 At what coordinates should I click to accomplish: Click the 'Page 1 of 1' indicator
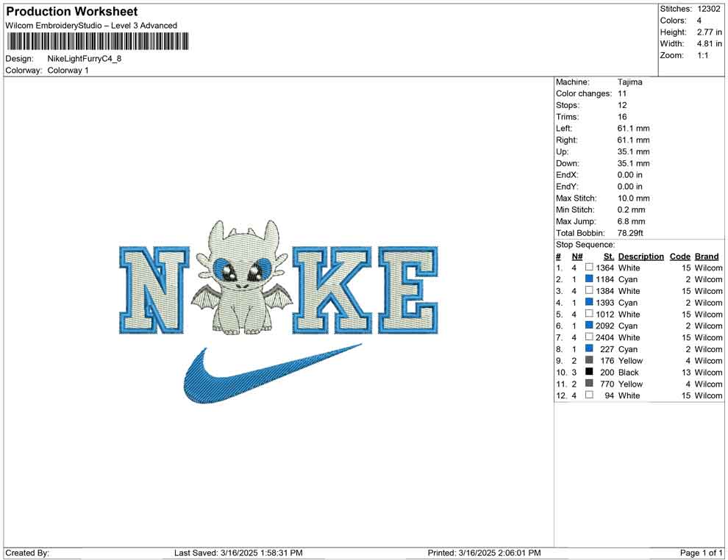(701, 553)
